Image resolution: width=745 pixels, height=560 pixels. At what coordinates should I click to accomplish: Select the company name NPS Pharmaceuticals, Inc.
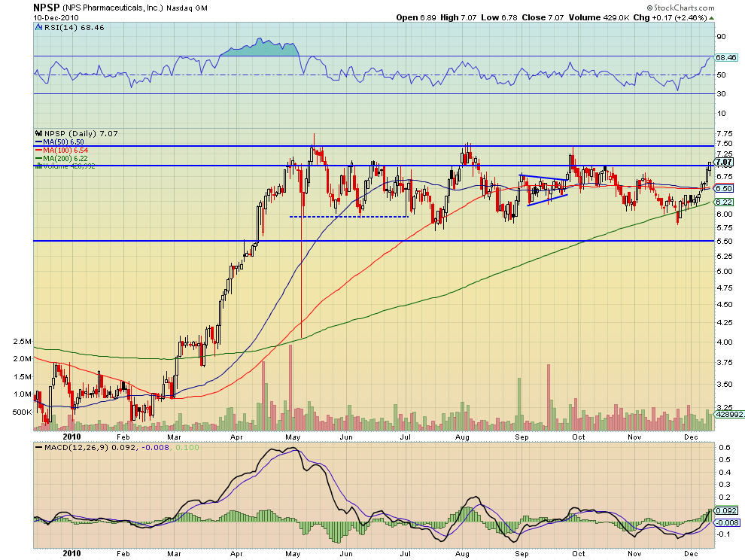113,8
